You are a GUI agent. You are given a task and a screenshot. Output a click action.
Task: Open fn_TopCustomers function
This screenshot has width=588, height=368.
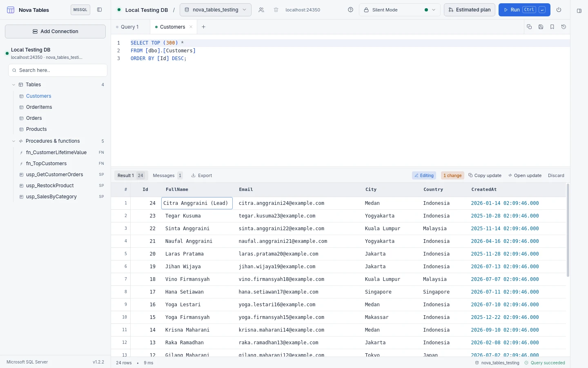(46, 164)
